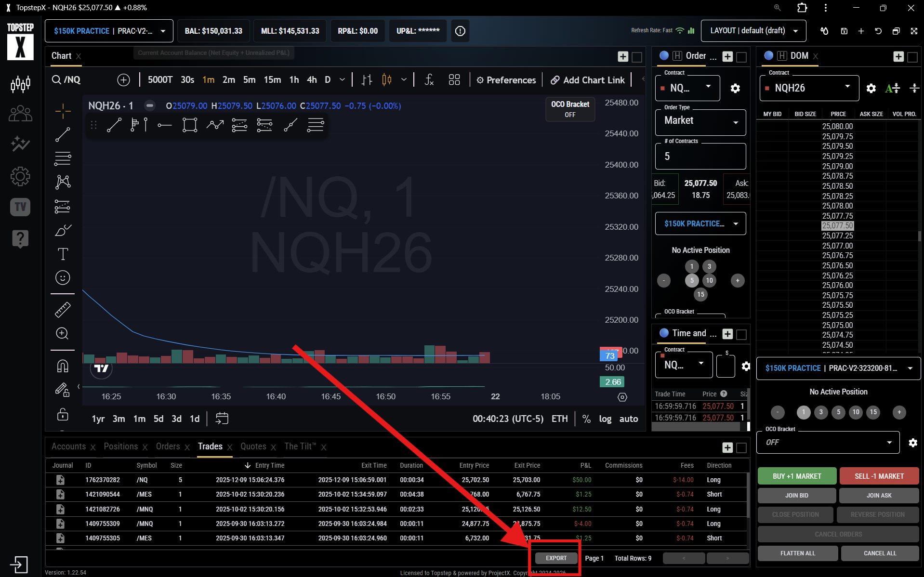Open the DOM settings gear
The image size is (924, 577).
coord(871,88)
